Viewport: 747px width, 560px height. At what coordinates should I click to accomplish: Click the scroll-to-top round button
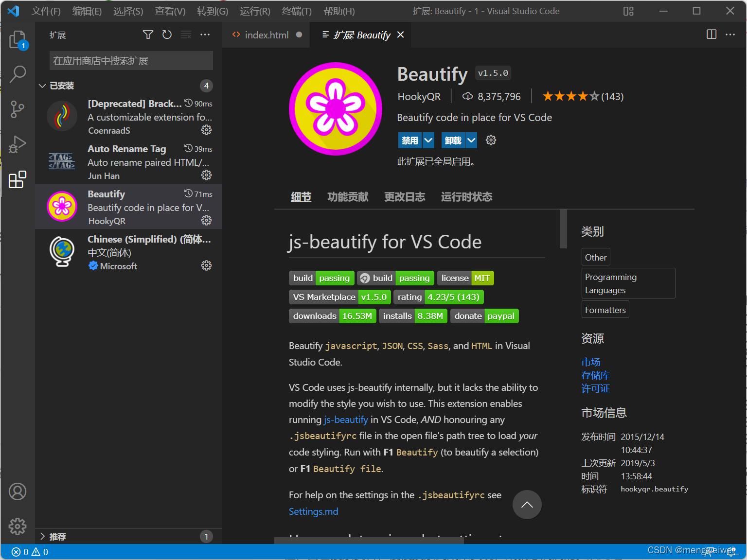point(527,505)
